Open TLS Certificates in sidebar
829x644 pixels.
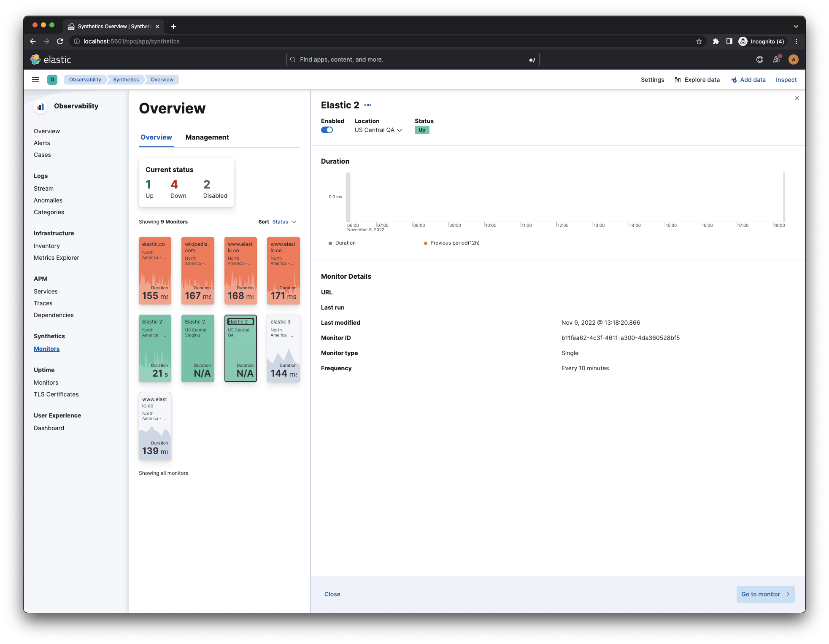[56, 394]
